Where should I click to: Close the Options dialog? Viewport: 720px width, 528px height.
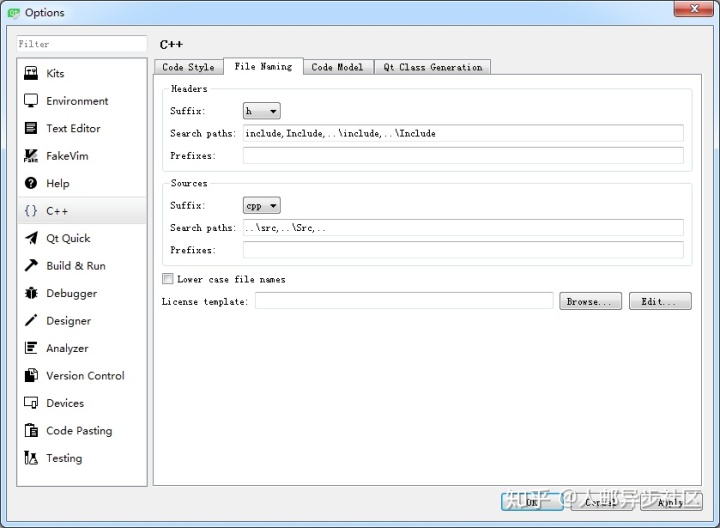pyautogui.click(x=694, y=9)
